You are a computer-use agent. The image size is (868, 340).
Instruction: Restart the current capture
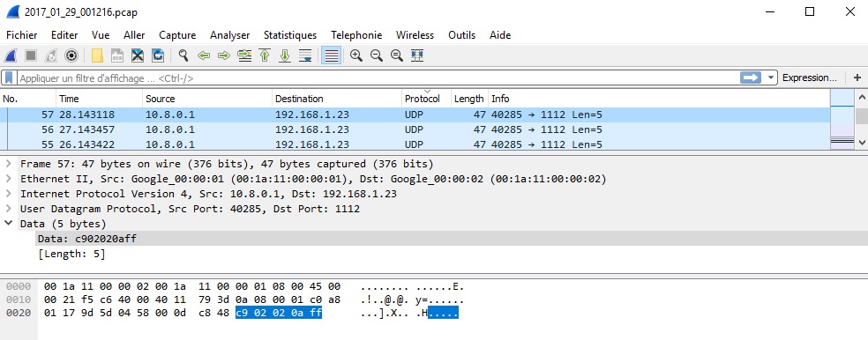pyautogui.click(x=51, y=55)
